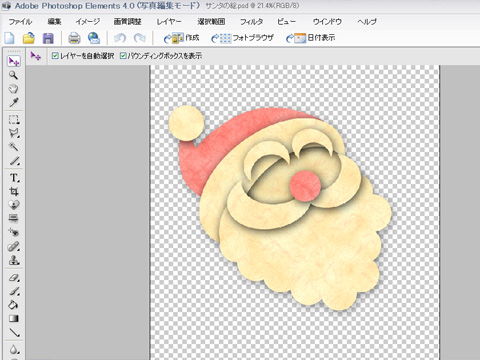Select the Eraser tool
480x360 pixels.
pyautogui.click(x=14, y=277)
